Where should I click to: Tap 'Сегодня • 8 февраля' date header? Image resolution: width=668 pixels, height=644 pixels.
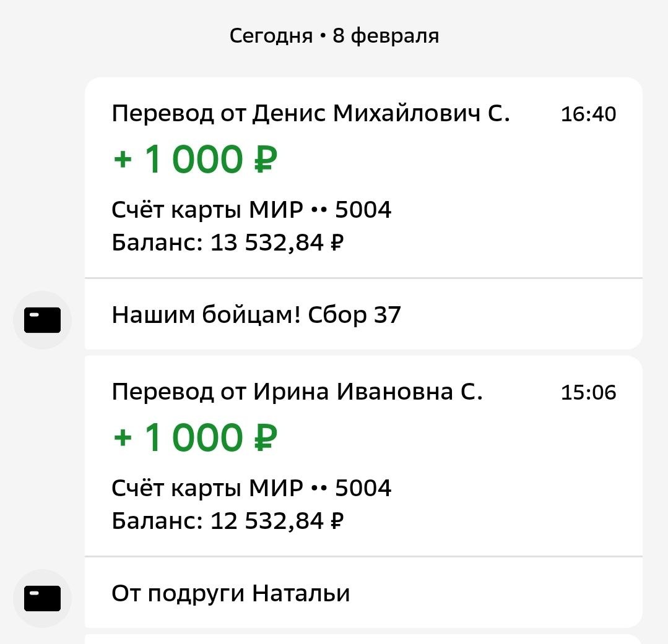point(334,36)
